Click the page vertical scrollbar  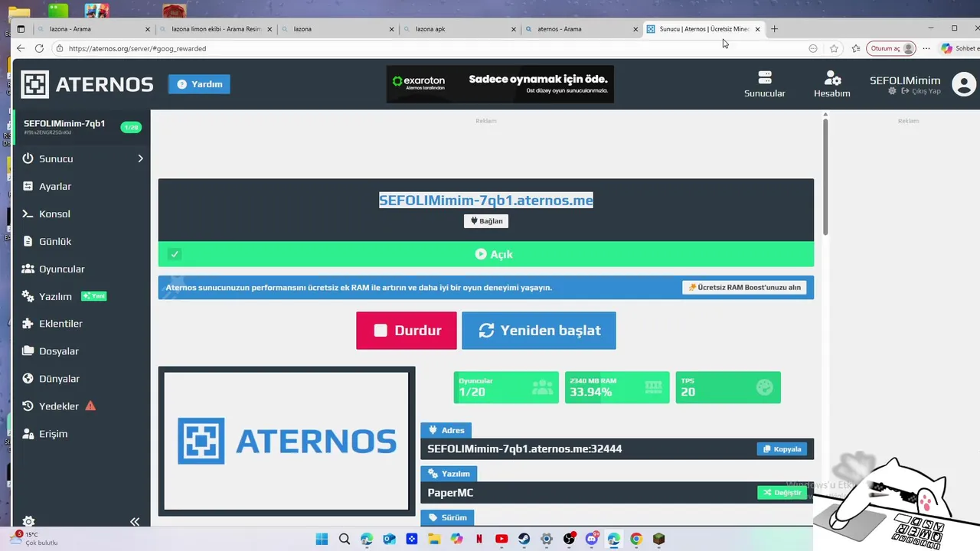pyautogui.click(x=825, y=178)
